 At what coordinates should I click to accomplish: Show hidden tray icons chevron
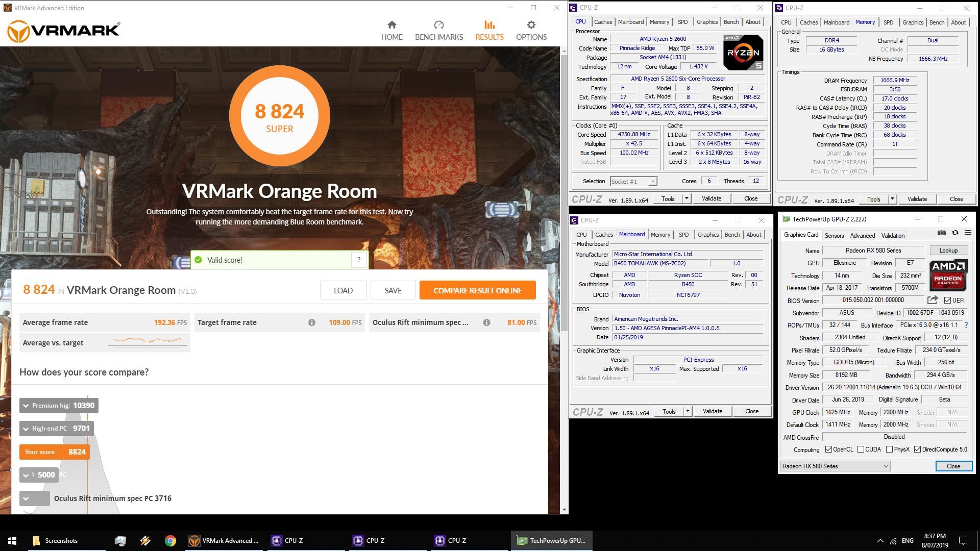point(880,541)
